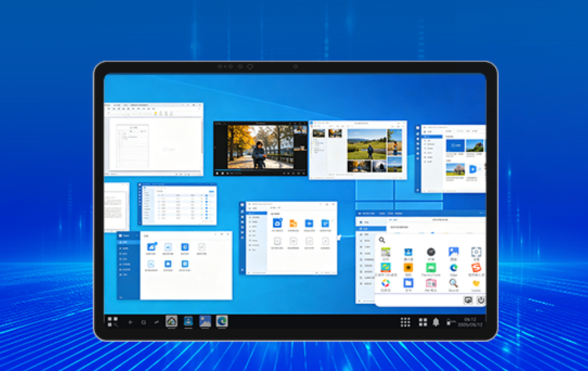This screenshot has height=371, width=588.
Task: Select first autumn thumbnail in photo viewer
Action: (319, 133)
